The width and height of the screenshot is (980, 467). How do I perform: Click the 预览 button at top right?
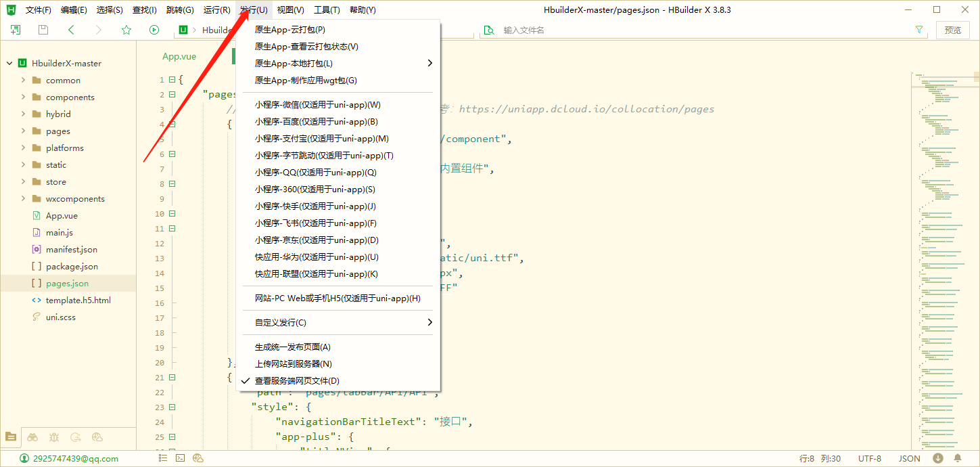[953, 30]
